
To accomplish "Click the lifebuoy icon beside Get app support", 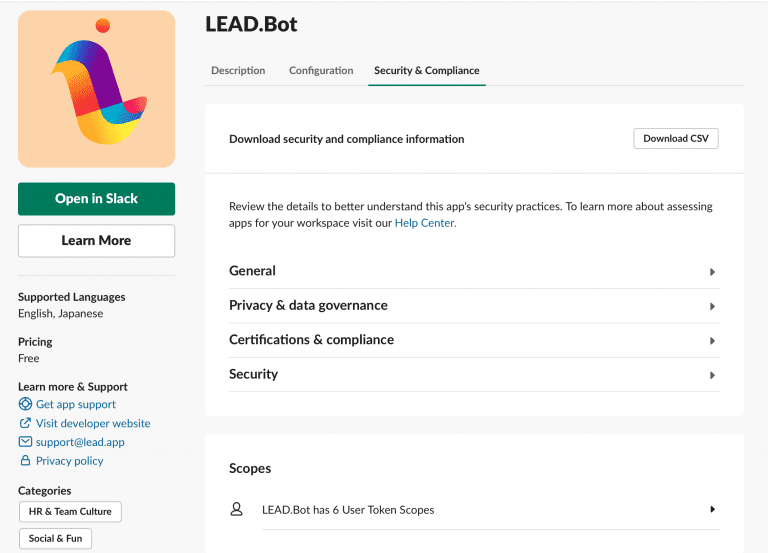I will [x=26, y=404].
